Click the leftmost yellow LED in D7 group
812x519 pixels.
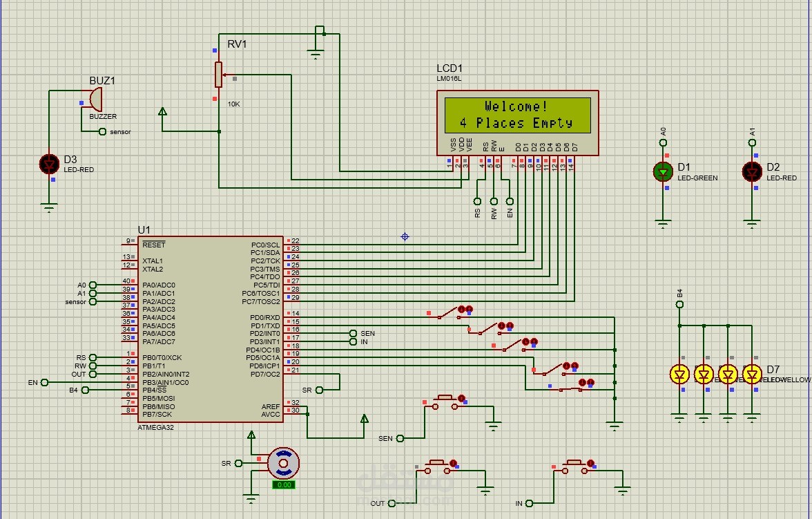(x=679, y=372)
